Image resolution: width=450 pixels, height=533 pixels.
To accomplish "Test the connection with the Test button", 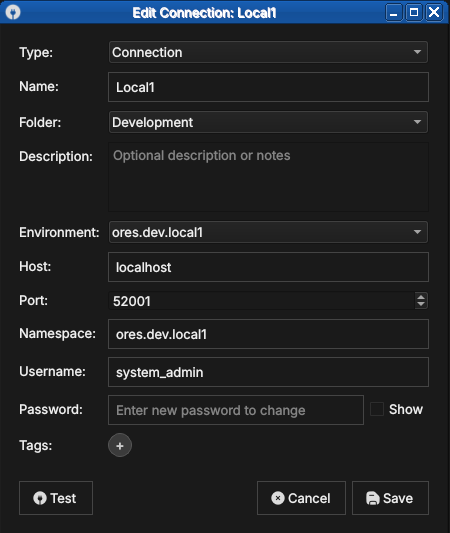I will tap(56, 498).
